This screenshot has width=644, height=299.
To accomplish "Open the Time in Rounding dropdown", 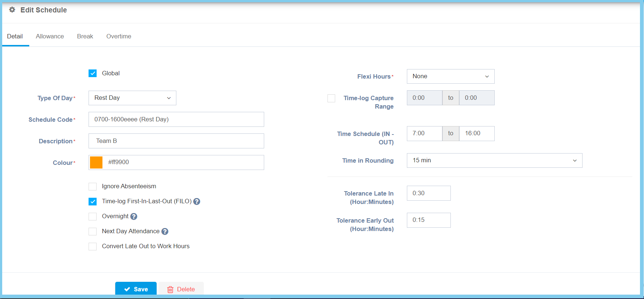I will click(x=494, y=160).
